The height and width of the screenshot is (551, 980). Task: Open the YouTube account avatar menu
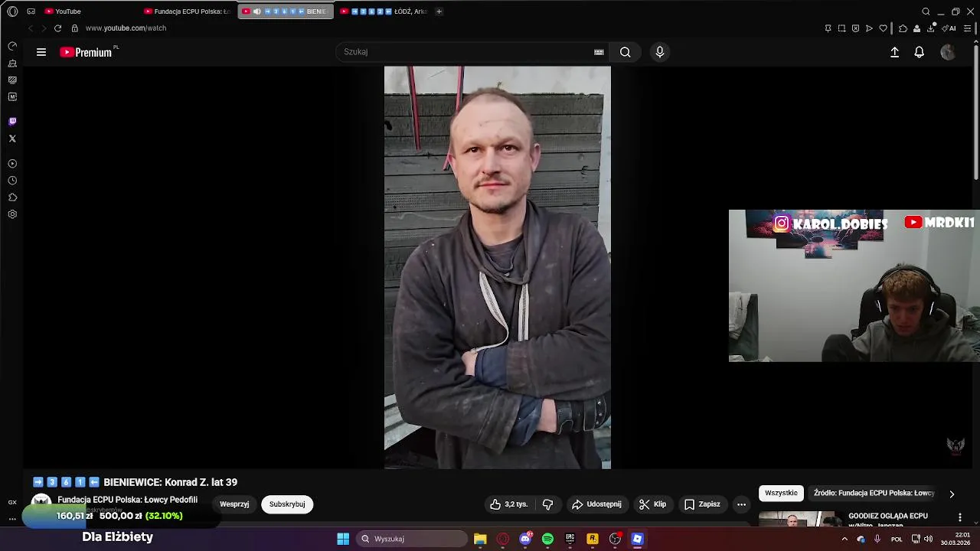pyautogui.click(x=948, y=52)
